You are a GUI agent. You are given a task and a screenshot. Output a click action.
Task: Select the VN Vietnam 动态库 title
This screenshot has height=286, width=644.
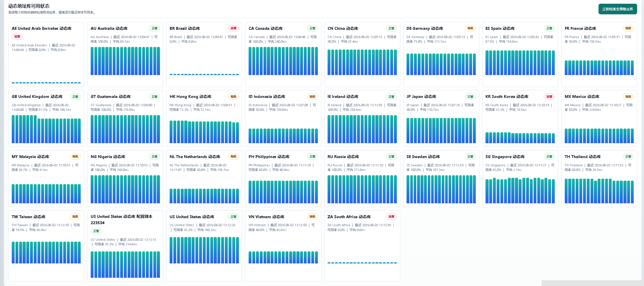(267, 217)
